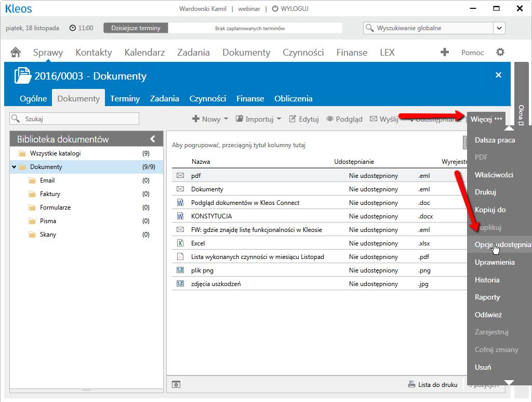This screenshot has width=532, height=402.
Task: Click the Word icon of Podgląd dokumentów row
Action: (x=180, y=203)
